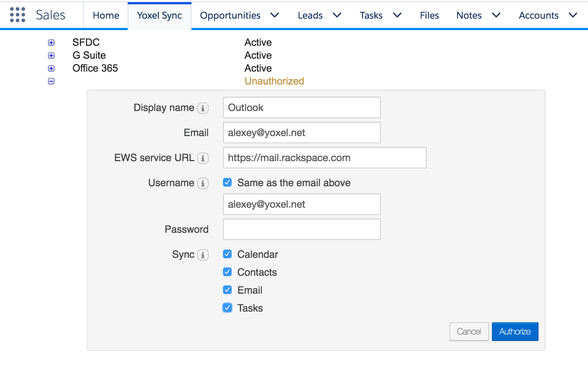588x371 pixels.
Task: Click the Office 365 account name
Action: point(95,68)
